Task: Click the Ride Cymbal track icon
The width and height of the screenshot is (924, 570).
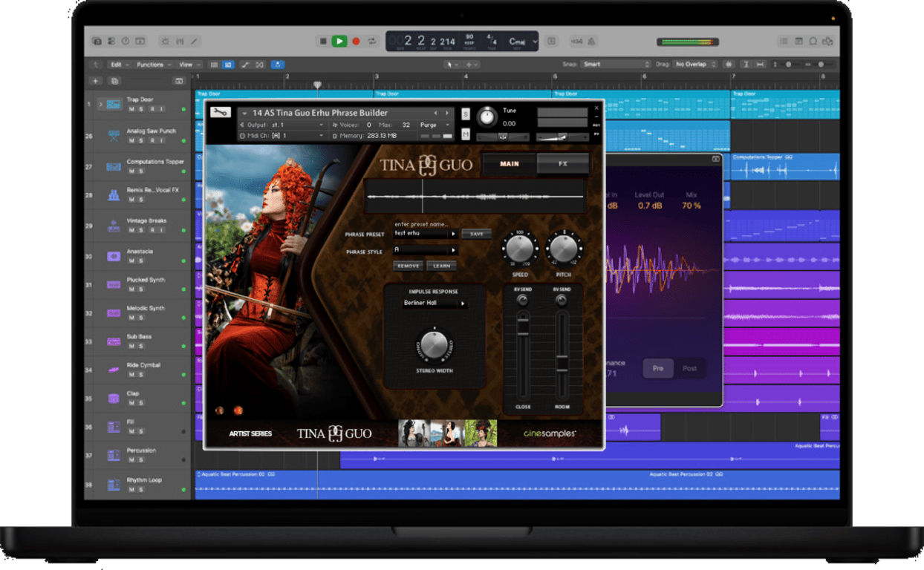Action: click(114, 370)
